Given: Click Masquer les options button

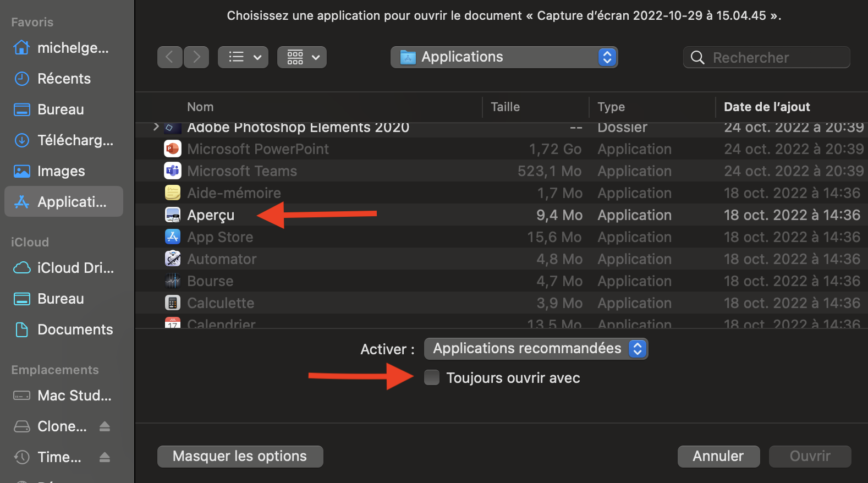Looking at the screenshot, I should point(240,456).
